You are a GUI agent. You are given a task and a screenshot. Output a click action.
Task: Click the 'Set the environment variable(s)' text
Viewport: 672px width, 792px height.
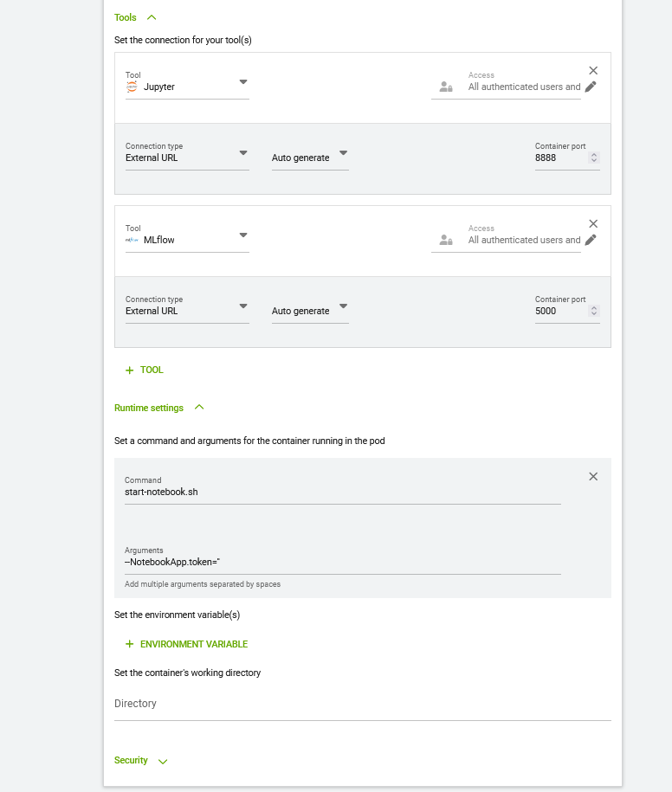point(177,615)
